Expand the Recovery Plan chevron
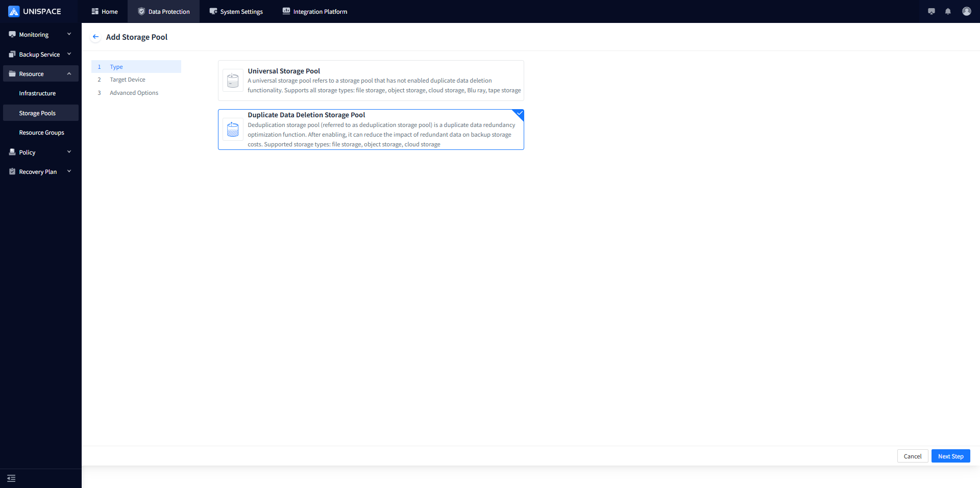 [69, 171]
